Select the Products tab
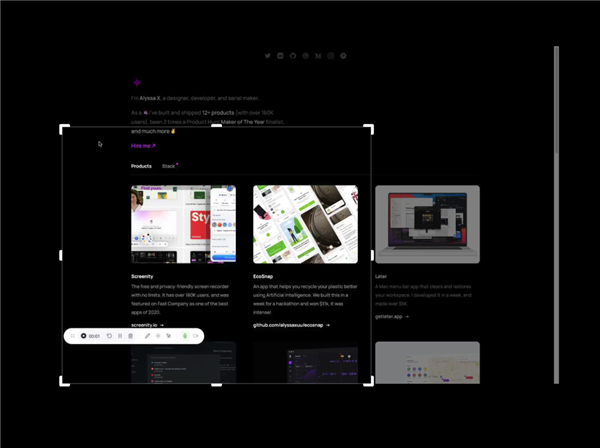The image size is (600, 448). pos(141,166)
